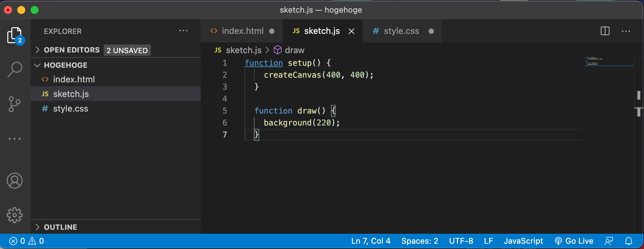Expand the Outline section
The height and width of the screenshot is (249, 644).
(x=60, y=227)
